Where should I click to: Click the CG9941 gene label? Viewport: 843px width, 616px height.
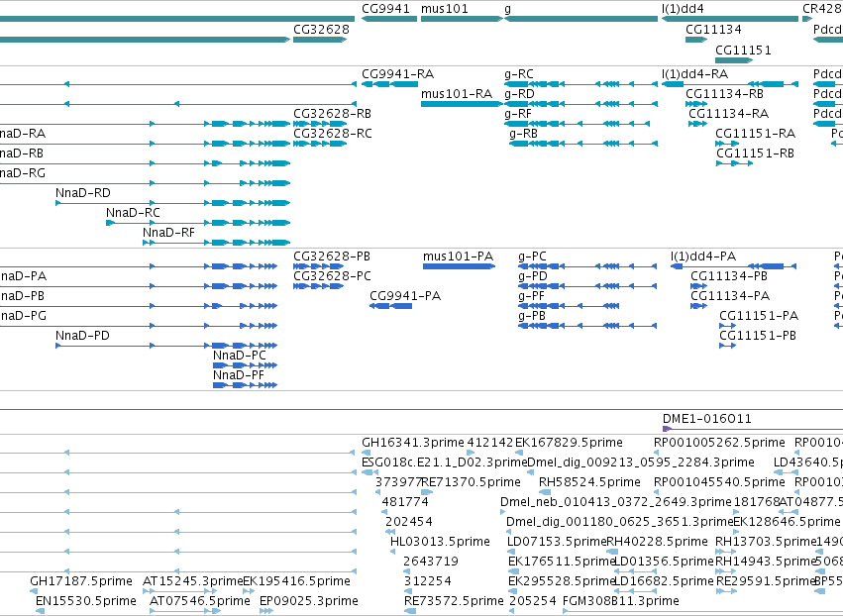pyautogui.click(x=385, y=9)
